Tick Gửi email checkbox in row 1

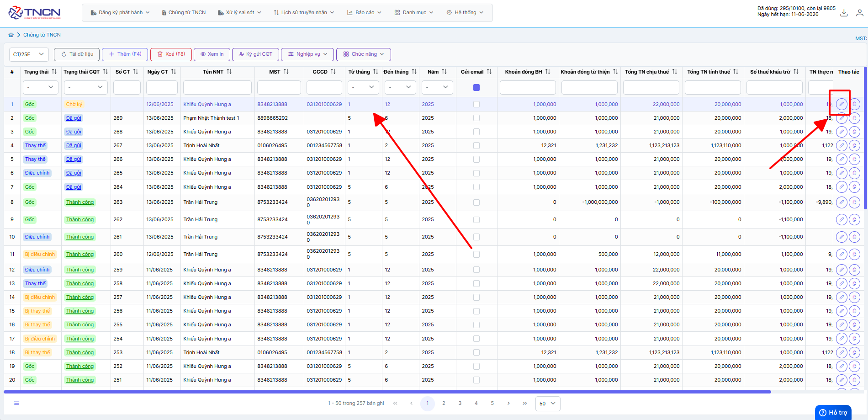476,105
